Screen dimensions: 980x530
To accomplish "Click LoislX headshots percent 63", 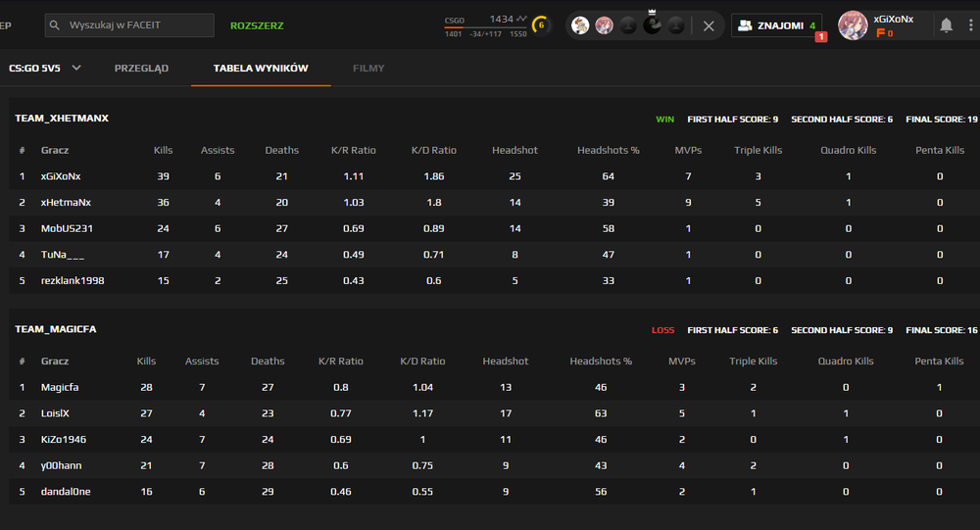I will pyautogui.click(x=601, y=413).
